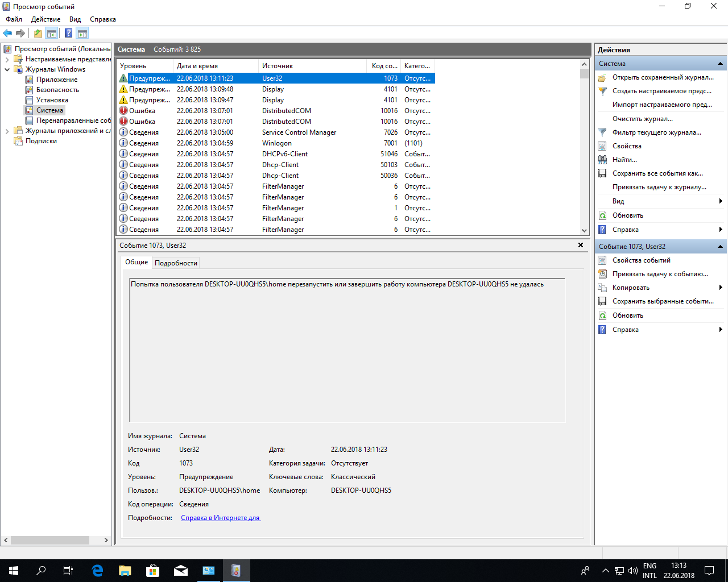Screen dimensions: 728x582
Task: Open the Файл menu
Action: [x=14, y=19]
